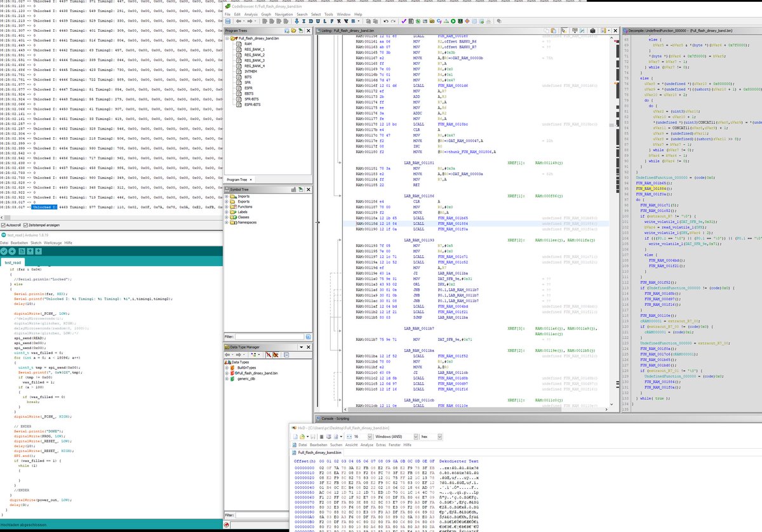Image resolution: width=762 pixels, height=532 pixels.
Task: Click the Arduino New sketch icon
Action: (22, 251)
